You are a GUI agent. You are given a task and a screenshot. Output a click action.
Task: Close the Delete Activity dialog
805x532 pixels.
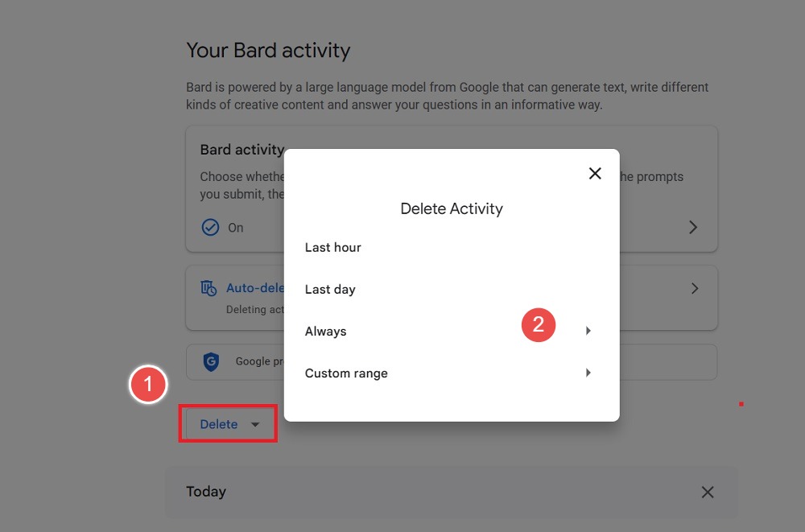pyautogui.click(x=595, y=173)
